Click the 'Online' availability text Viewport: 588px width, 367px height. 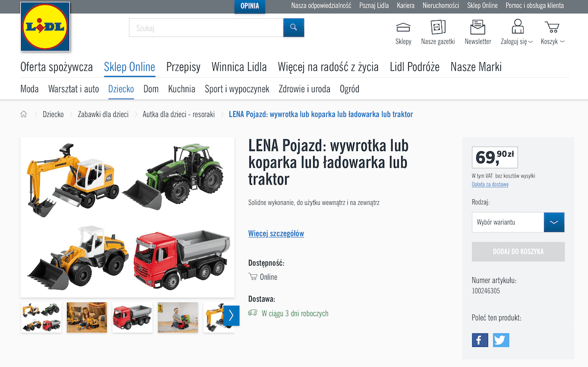tap(269, 277)
